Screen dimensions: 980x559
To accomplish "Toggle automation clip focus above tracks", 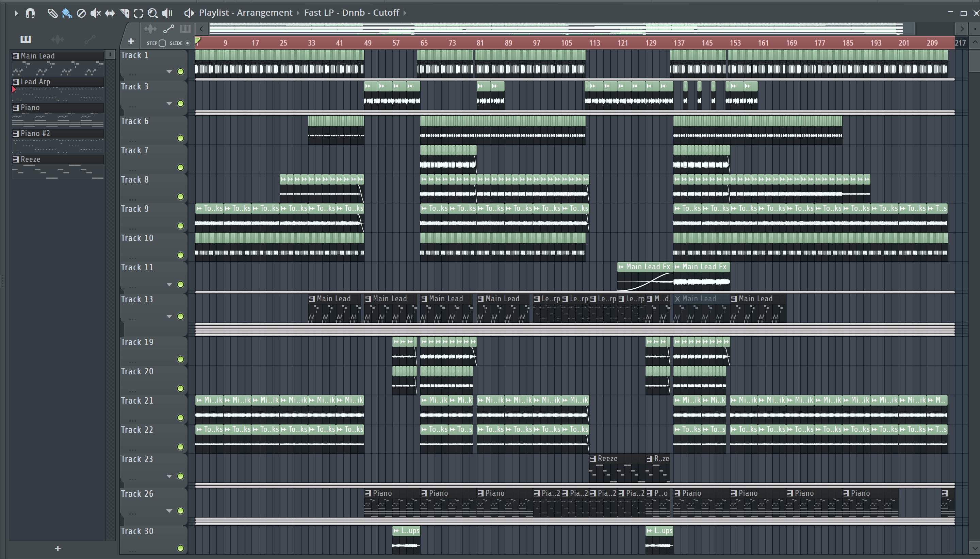I will tap(169, 29).
